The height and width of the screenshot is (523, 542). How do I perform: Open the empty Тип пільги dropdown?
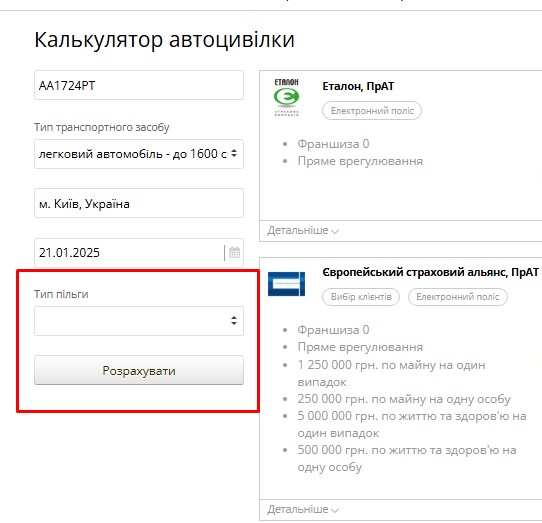pyautogui.click(x=139, y=321)
